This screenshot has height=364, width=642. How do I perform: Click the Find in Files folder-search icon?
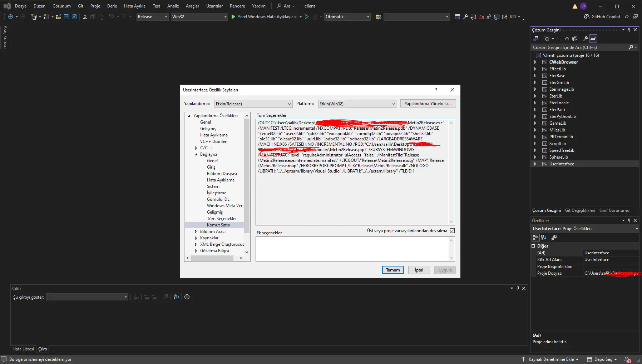[379, 17]
